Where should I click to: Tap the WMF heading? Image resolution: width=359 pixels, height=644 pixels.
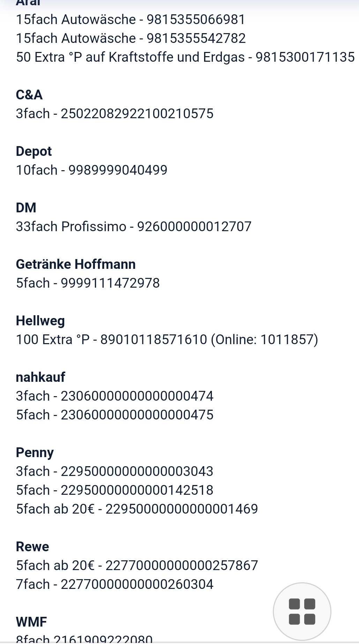click(x=31, y=622)
